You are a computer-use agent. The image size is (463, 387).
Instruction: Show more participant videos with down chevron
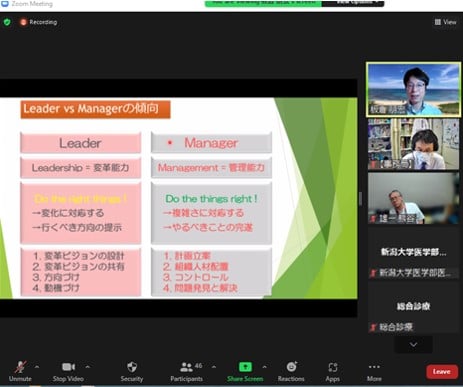tap(413, 344)
